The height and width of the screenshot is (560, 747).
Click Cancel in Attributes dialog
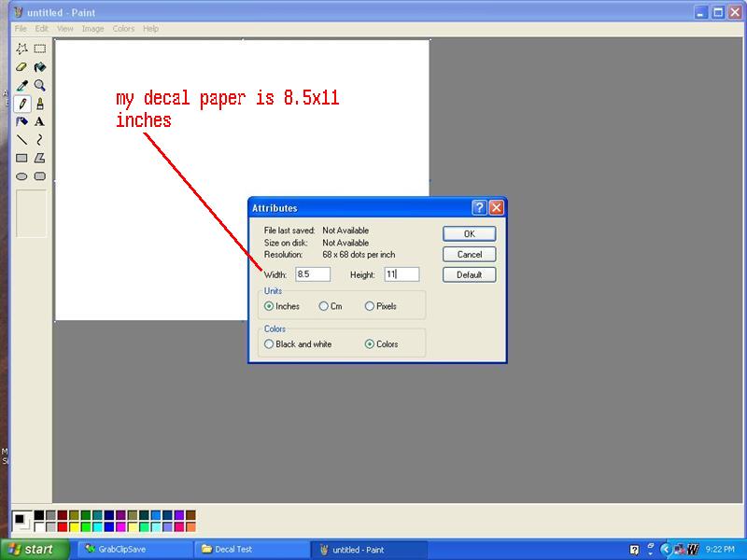pyautogui.click(x=470, y=254)
